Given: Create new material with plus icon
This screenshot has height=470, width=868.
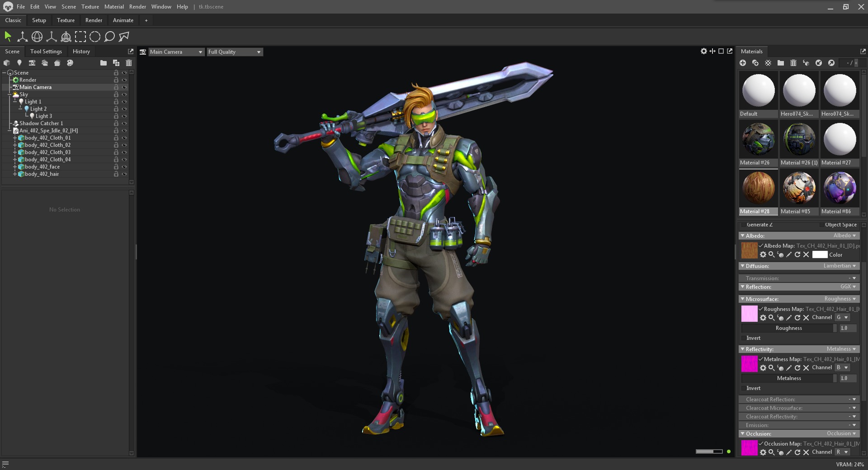Looking at the screenshot, I should (x=743, y=63).
